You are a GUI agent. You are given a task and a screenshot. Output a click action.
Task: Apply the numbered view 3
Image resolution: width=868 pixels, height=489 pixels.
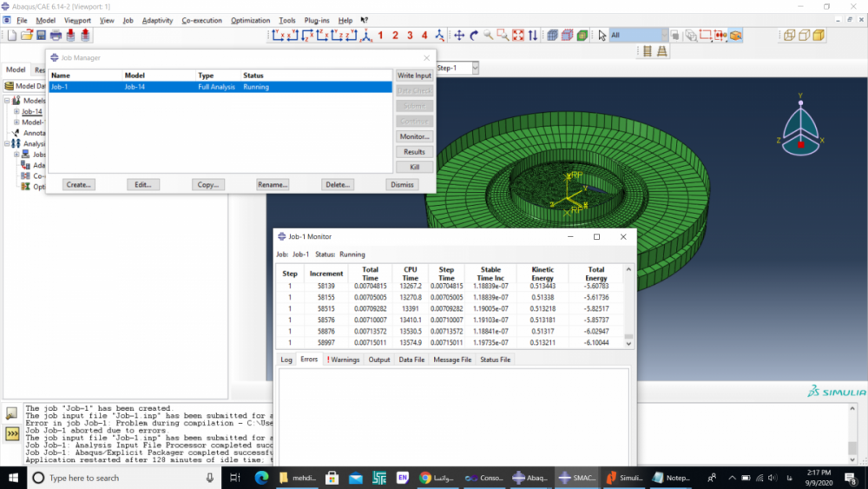tap(410, 36)
